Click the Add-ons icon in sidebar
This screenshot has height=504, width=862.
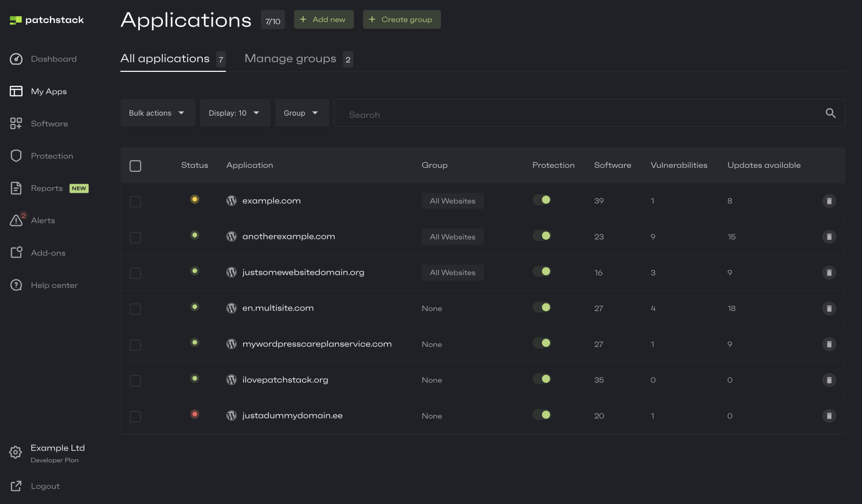tap(16, 252)
